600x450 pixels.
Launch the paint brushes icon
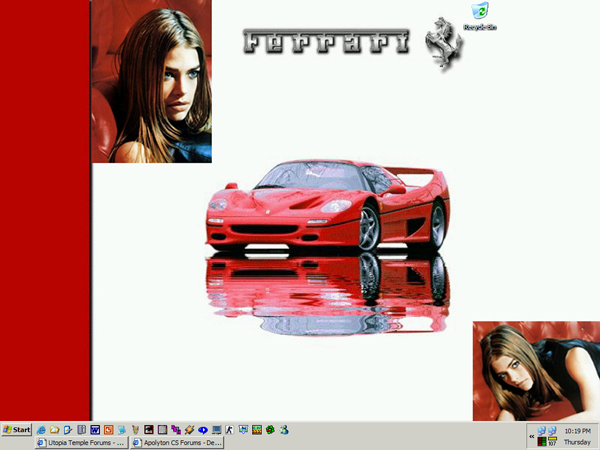pos(135,430)
